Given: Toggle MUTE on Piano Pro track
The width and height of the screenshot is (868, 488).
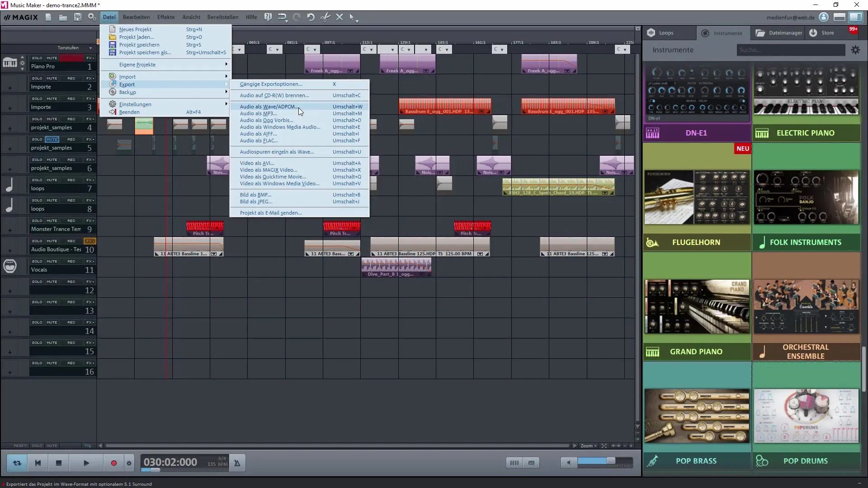Looking at the screenshot, I should click(x=52, y=58).
